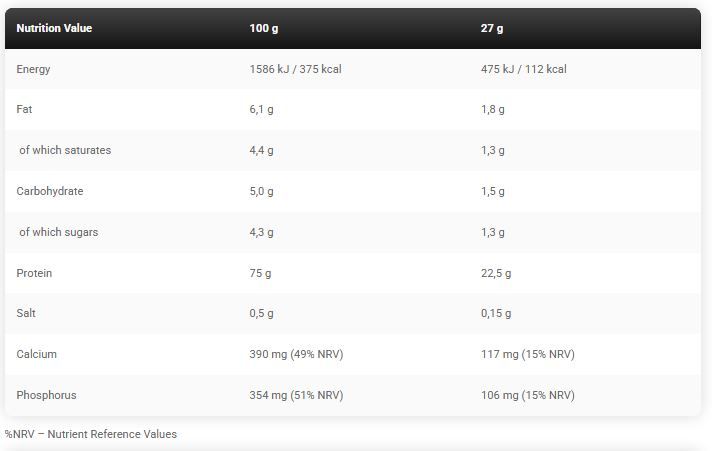Screen dimensions: 712x451
Task: Click the Calcium 390 mg (49% NRV) cell
Action: click(296, 354)
